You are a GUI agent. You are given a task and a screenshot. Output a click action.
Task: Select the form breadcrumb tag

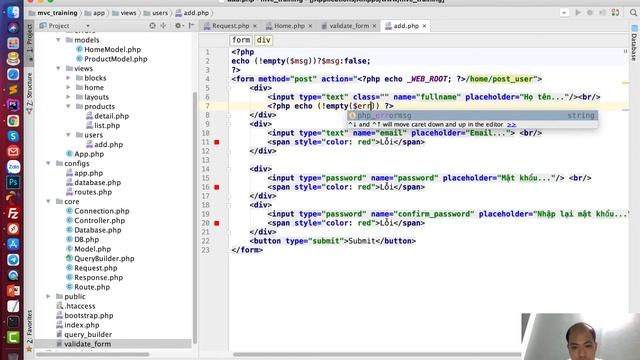241,40
